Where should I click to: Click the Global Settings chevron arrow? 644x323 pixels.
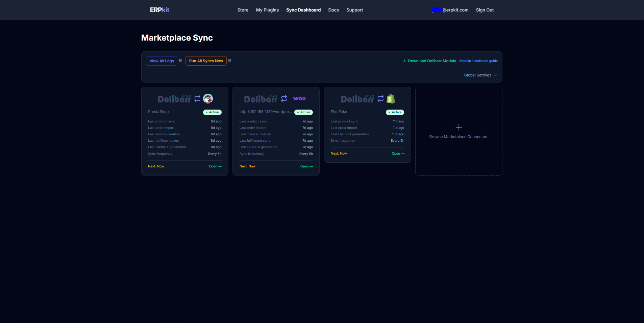click(x=495, y=75)
